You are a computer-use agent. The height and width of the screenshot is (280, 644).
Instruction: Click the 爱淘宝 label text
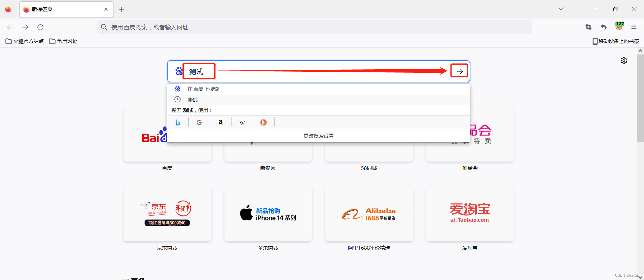point(470,248)
